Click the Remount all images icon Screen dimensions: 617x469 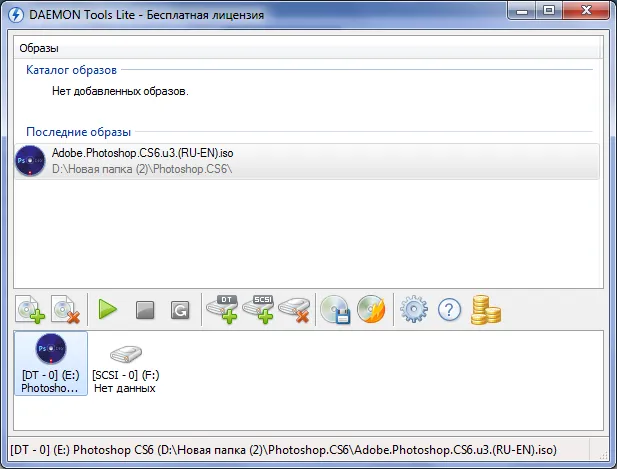pos(180,310)
